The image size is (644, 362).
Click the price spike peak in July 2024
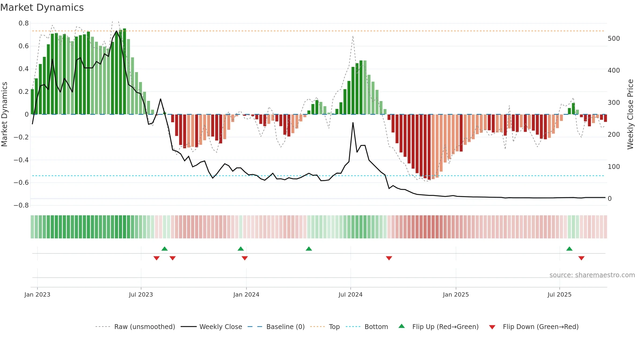(x=353, y=123)
